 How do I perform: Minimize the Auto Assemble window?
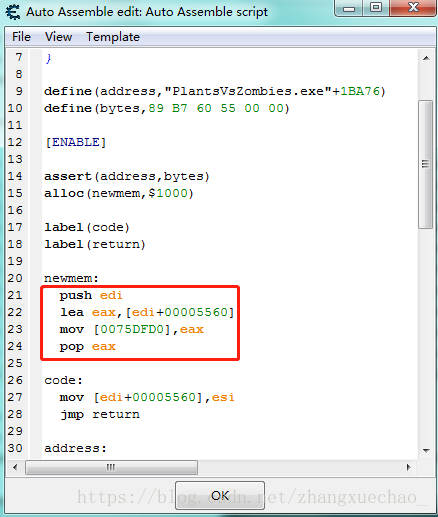pos(349,8)
